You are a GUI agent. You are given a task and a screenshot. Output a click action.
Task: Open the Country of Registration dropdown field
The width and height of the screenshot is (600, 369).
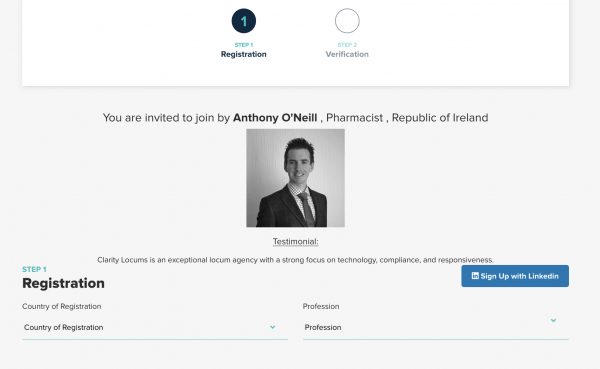pyautogui.click(x=155, y=328)
